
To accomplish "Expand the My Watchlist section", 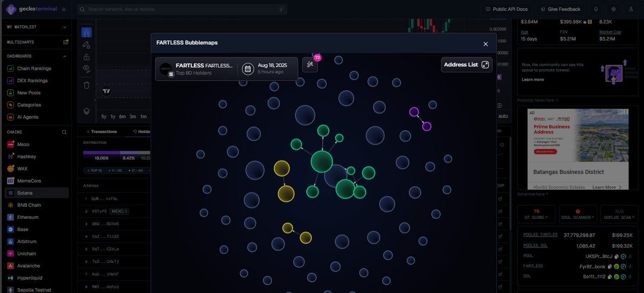I will 37,27.
